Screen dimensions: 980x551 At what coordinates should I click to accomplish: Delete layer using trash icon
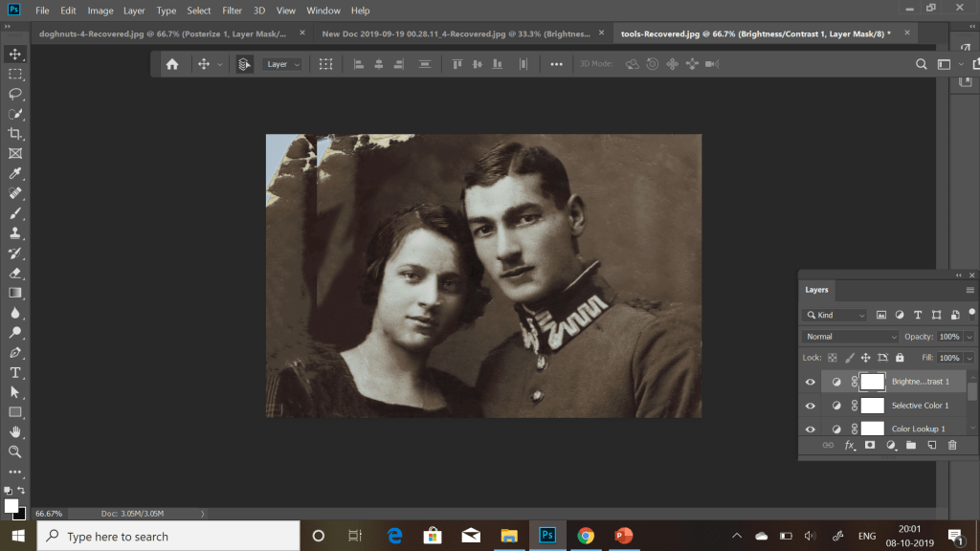(951, 446)
